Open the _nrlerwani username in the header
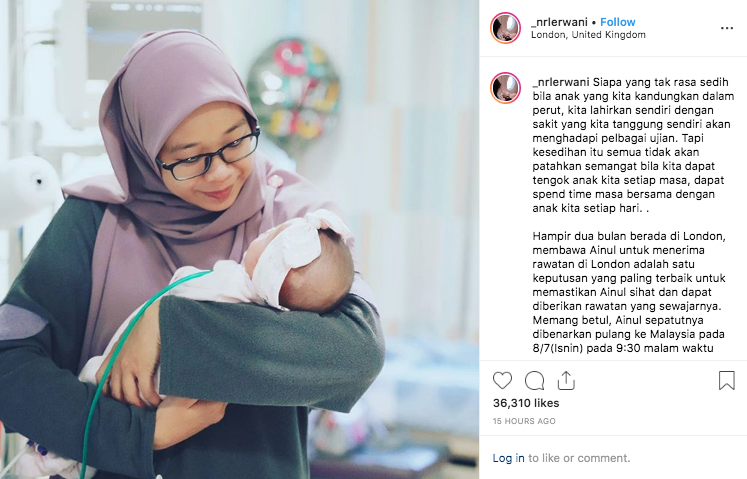Image resolution: width=747 pixels, height=479 pixels. click(x=559, y=22)
